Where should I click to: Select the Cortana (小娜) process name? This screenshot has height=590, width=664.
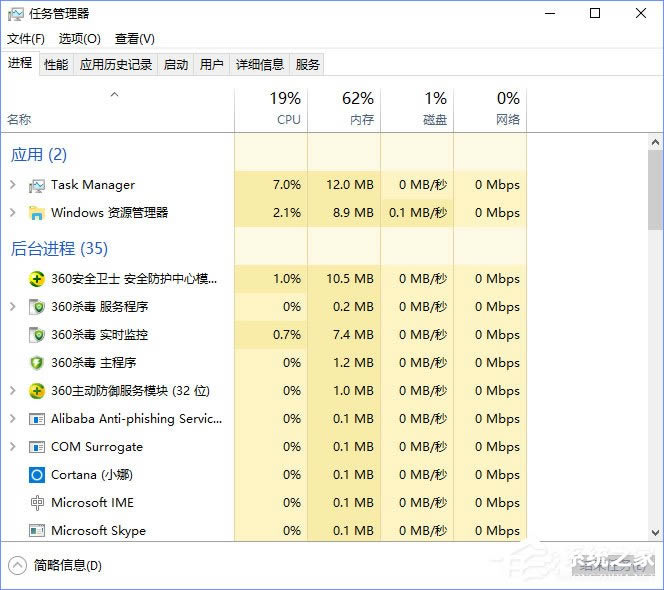tap(92, 475)
